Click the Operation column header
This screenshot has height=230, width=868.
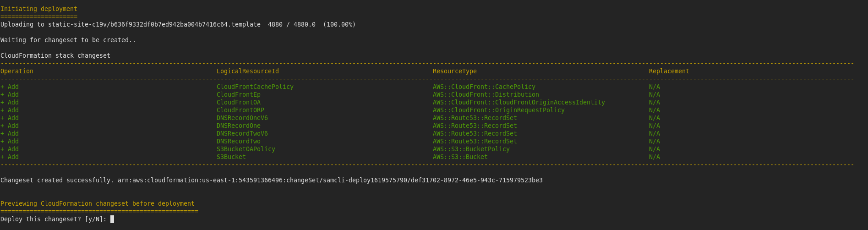[17, 71]
